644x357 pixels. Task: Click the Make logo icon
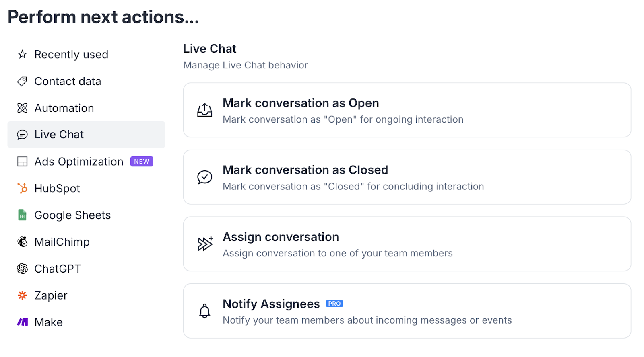[22, 322]
